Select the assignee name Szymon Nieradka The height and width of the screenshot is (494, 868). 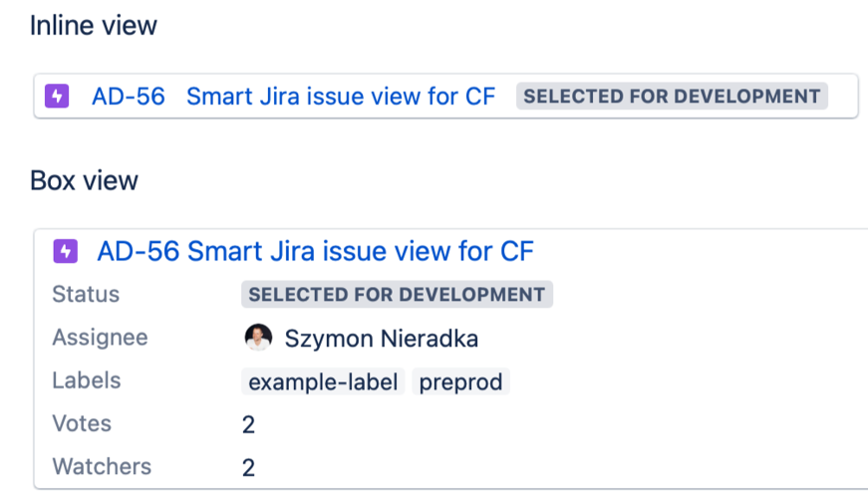381,339
